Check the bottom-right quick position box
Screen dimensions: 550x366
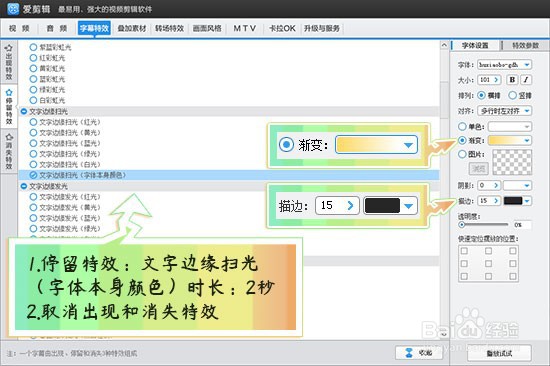coord(513,277)
